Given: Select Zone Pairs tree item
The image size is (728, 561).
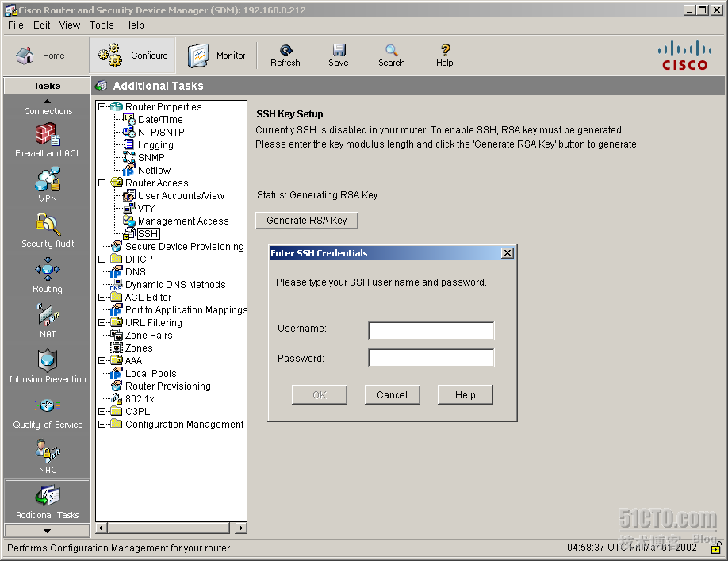Looking at the screenshot, I should click(x=148, y=336).
